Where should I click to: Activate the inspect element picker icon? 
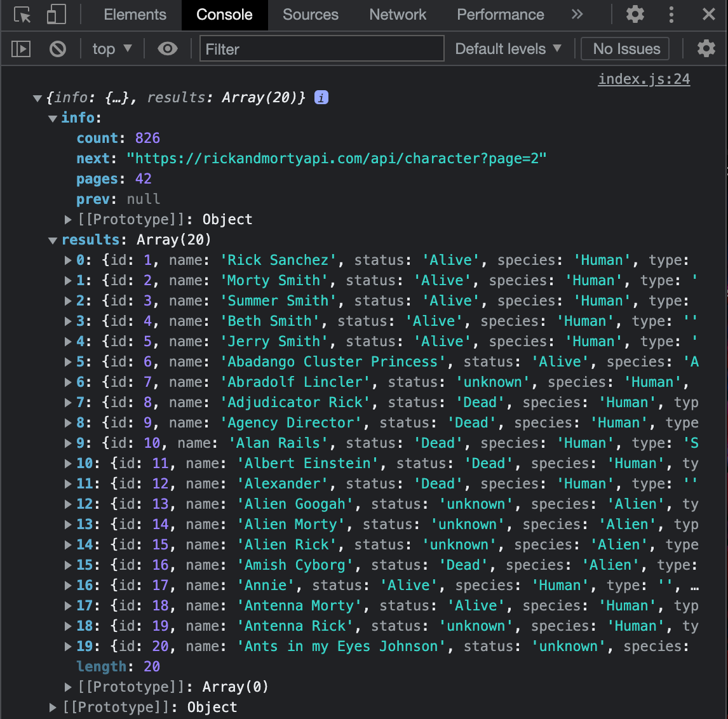(22, 15)
